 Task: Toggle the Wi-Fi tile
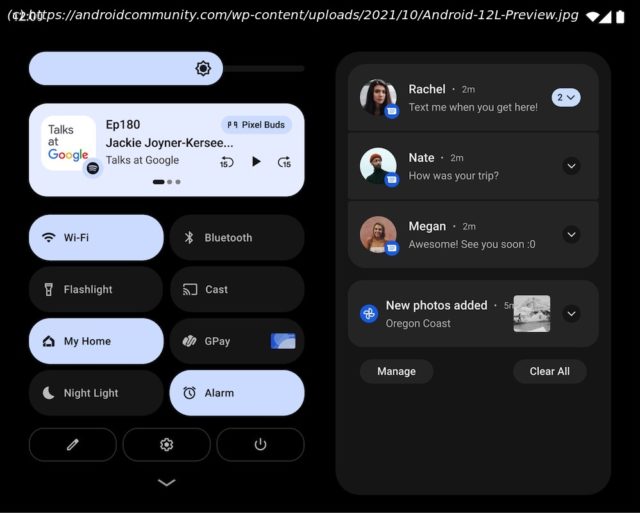[x=96, y=238]
